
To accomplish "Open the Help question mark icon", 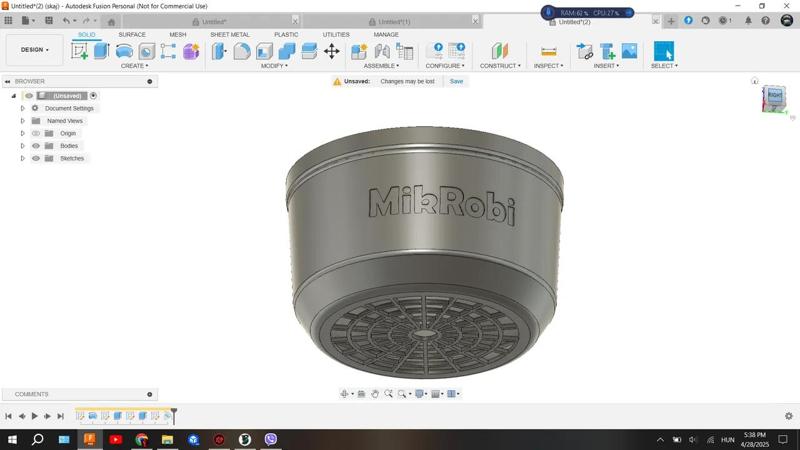I will 765,20.
